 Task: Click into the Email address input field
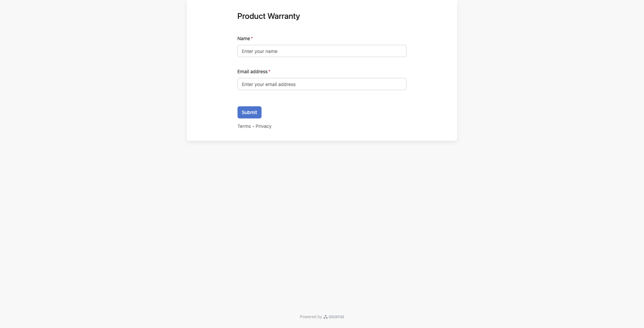(322, 84)
